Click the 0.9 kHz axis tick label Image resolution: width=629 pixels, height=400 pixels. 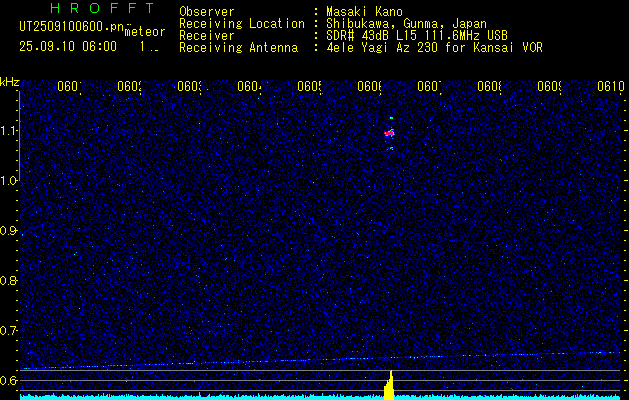(10, 230)
